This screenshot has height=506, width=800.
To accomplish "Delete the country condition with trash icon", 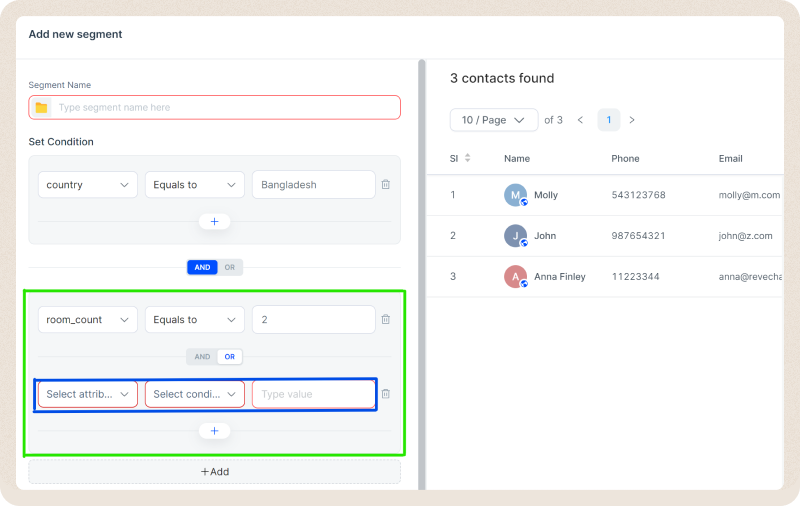I will click(x=386, y=185).
